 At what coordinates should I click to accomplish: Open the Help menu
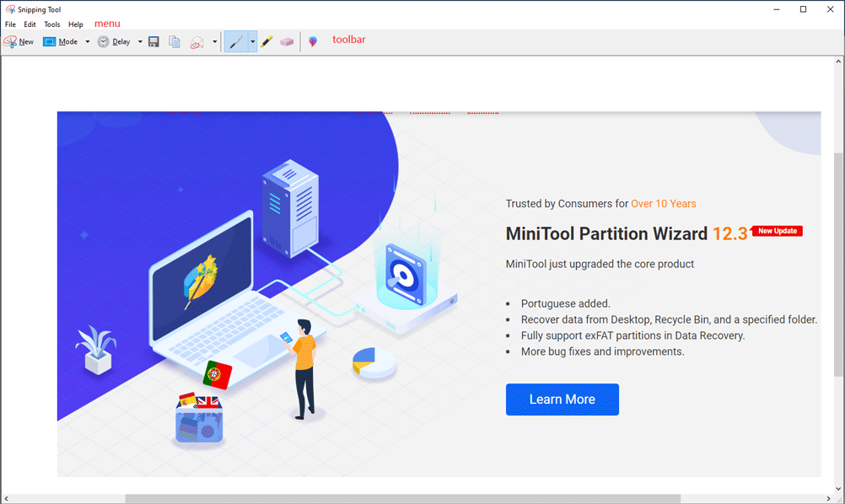pyautogui.click(x=75, y=24)
